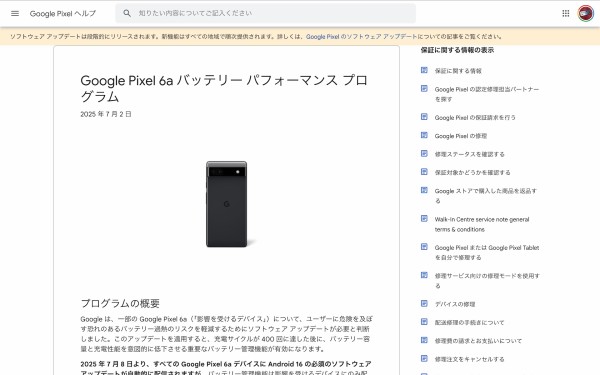Click article icon beside 修理モードを使用する

424,275
